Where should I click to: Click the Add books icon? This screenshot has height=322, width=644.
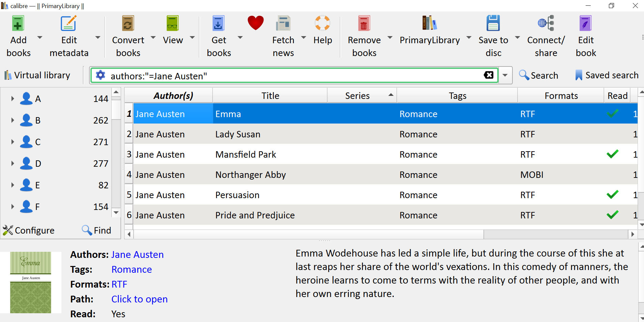click(18, 24)
